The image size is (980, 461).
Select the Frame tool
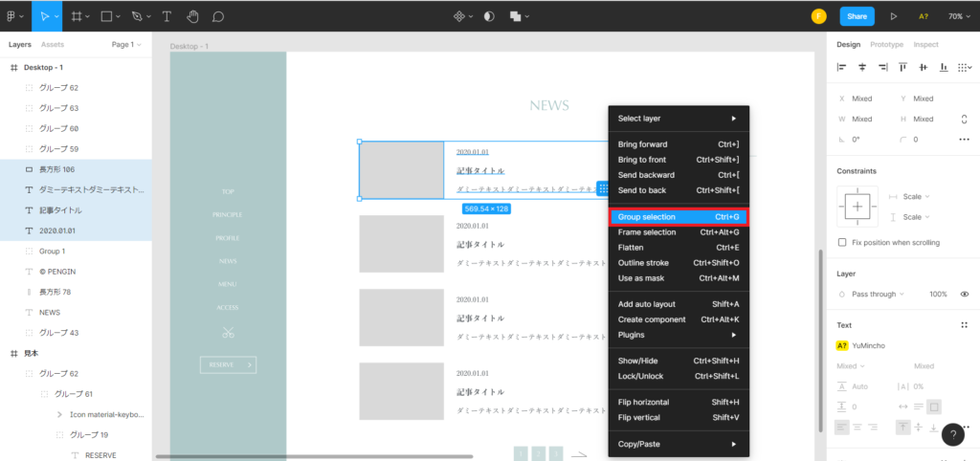(x=77, y=16)
